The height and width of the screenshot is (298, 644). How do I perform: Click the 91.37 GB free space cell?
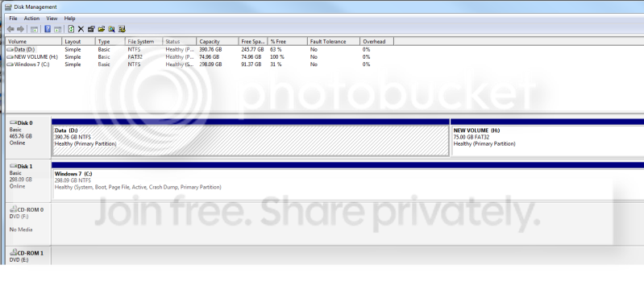point(251,64)
